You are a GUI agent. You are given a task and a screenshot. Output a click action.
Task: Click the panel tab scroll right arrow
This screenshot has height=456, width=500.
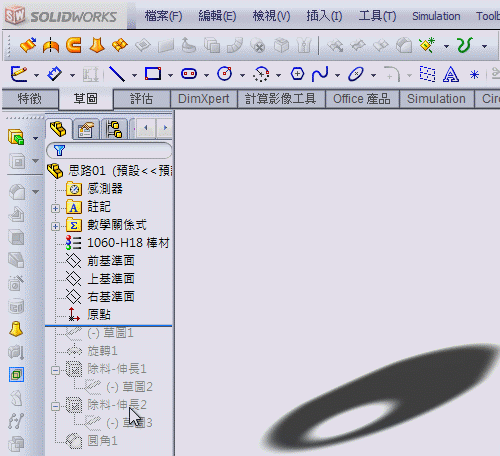point(165,128)
